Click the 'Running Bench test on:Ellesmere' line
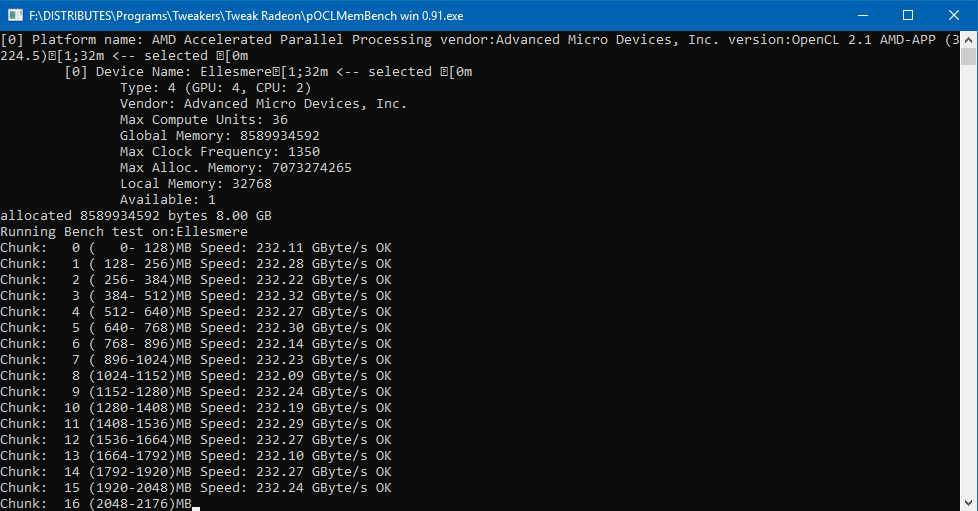Viewport: 978px width, 511px height. pyautogui.click(x=123, y=232)
